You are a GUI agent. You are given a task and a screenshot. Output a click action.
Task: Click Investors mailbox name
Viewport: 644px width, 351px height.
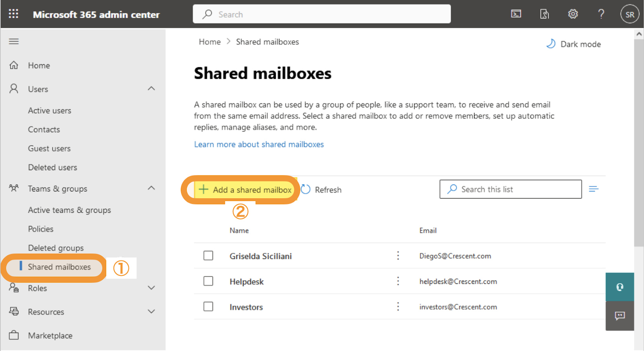pos(246,307)
